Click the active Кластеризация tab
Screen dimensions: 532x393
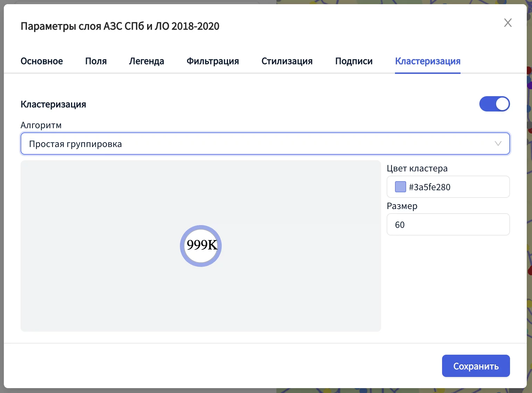427,61
